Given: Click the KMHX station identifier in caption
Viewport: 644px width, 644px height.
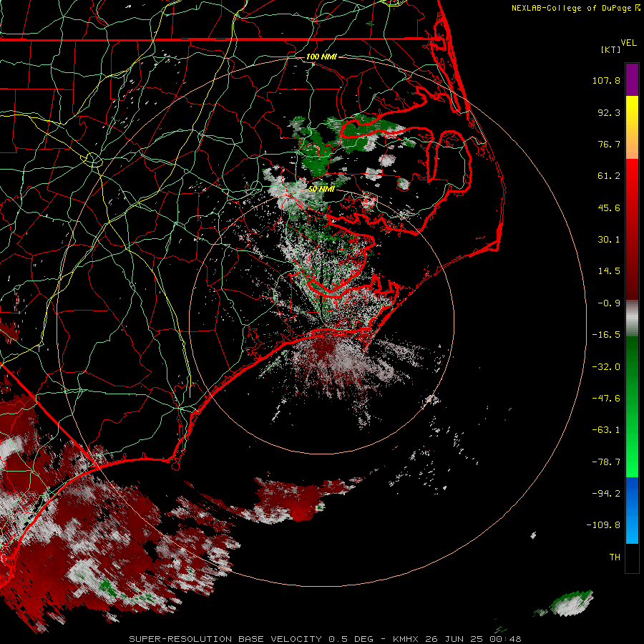Looking at the screenshot, I should [406, 639].
